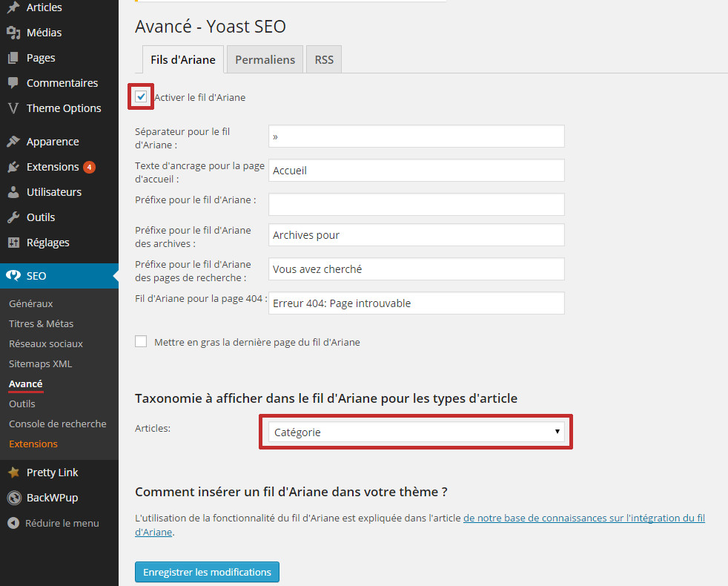The image size is (728, 586).
Task: Open the knowledge base breadcrumb integration link
Action: tap(584, 518)
